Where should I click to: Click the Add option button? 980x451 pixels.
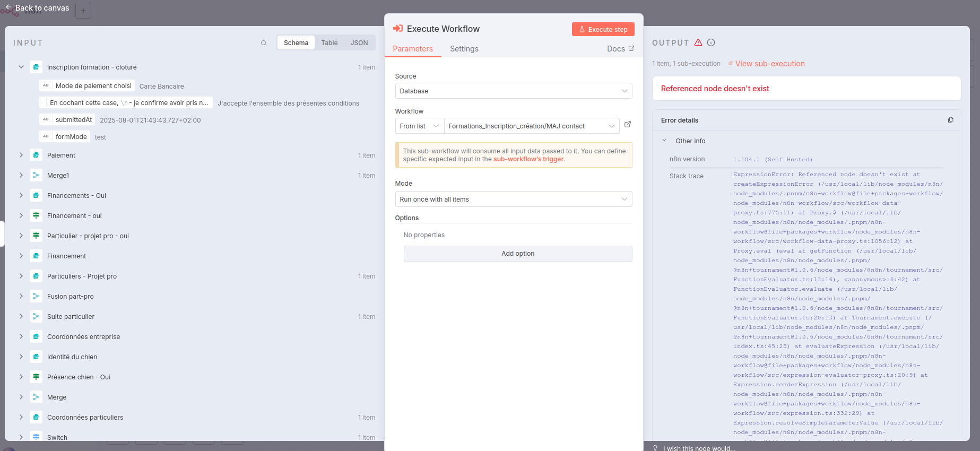pos(518,254)
